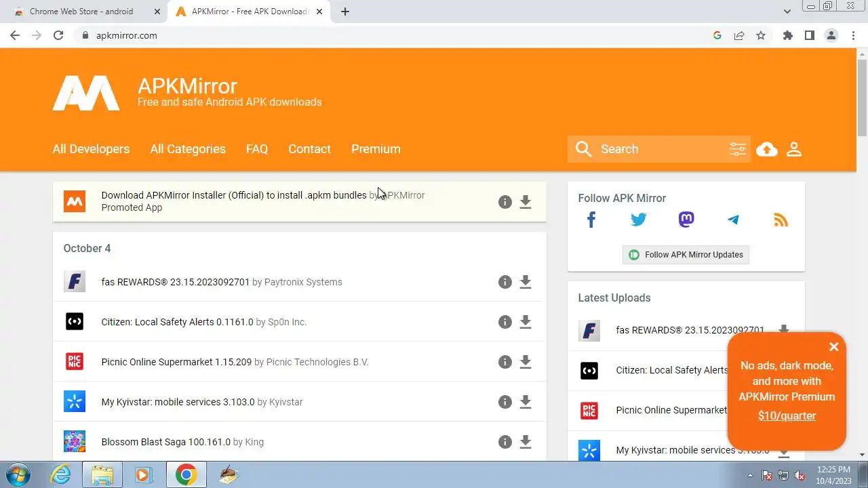
Task: Expand the tab search dropdown arrow
Action: pyautogui.click(x=787, y=12)
